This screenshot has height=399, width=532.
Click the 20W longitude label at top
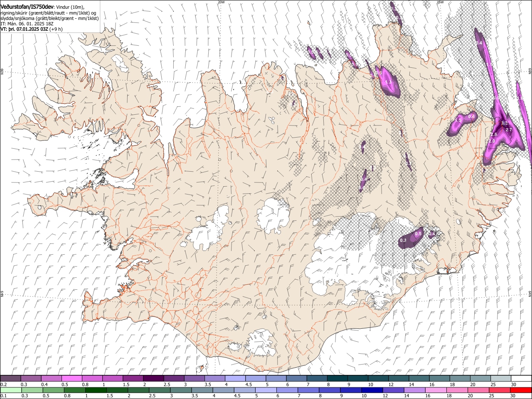(x=221, y=2)
